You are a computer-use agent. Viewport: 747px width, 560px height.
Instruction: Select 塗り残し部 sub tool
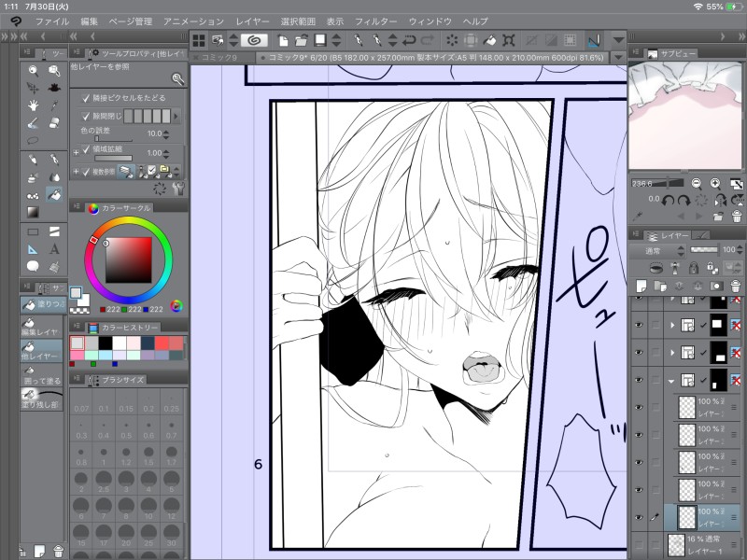click(x=41, y=399)
